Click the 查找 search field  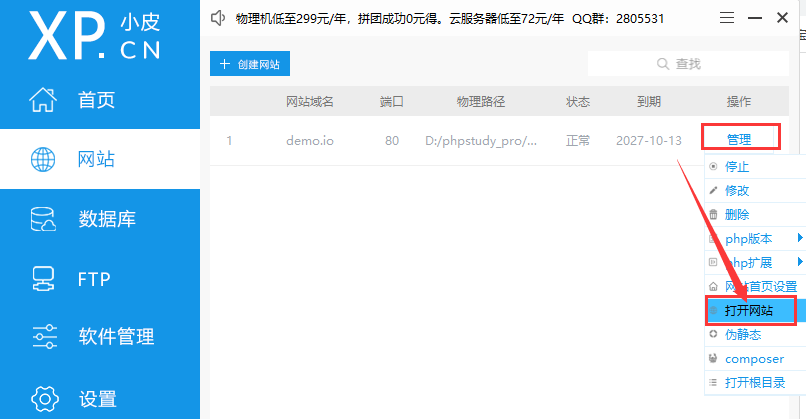678,64
